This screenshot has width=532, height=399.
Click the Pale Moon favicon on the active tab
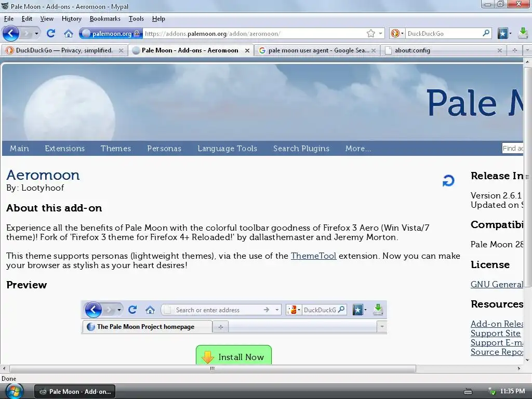point(136,50)
